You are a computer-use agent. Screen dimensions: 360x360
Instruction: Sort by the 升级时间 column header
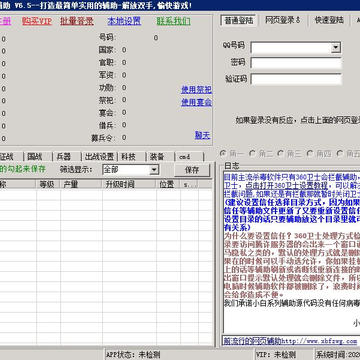tap(129, 184)
